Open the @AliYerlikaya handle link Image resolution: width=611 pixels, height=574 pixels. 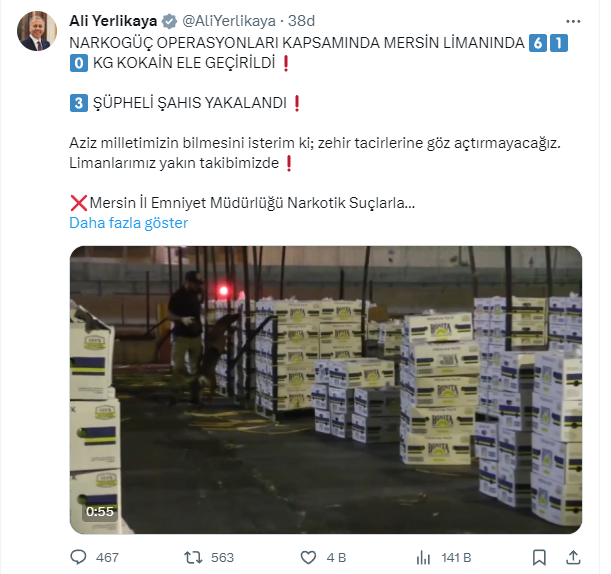(x=229, y=21)
